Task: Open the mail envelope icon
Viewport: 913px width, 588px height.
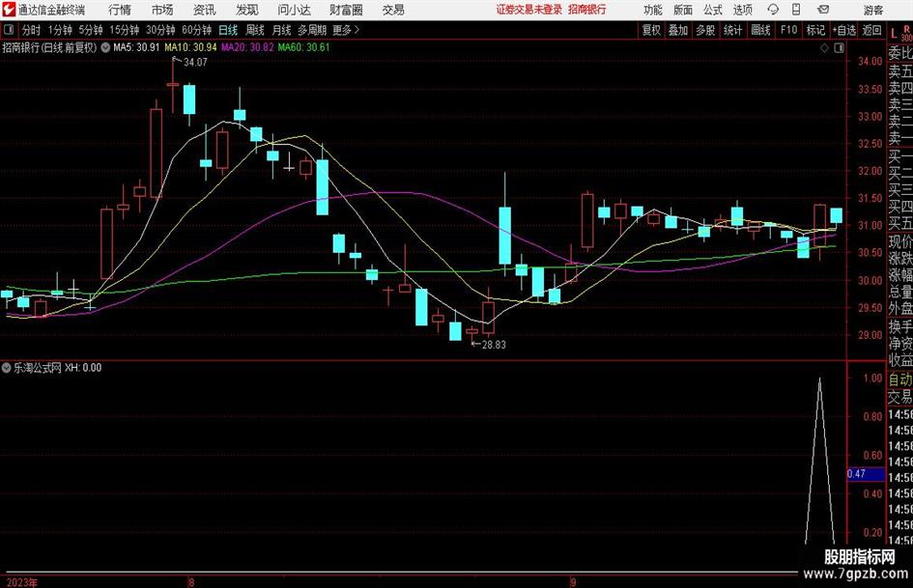Action: click(823, 10)
